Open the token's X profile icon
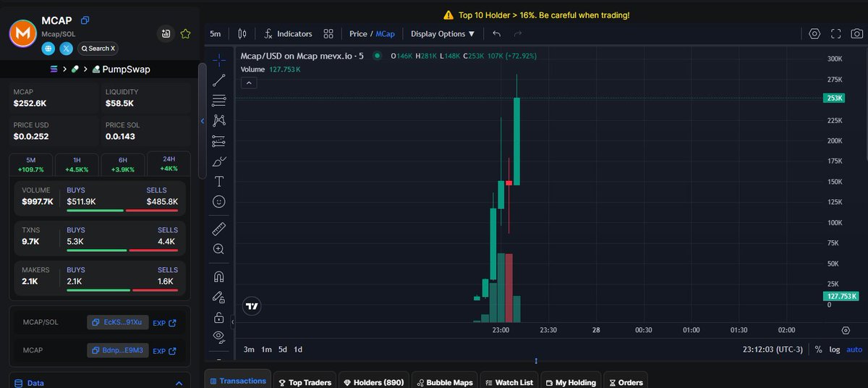Screen dimensions: 868x388 (67, 48)
